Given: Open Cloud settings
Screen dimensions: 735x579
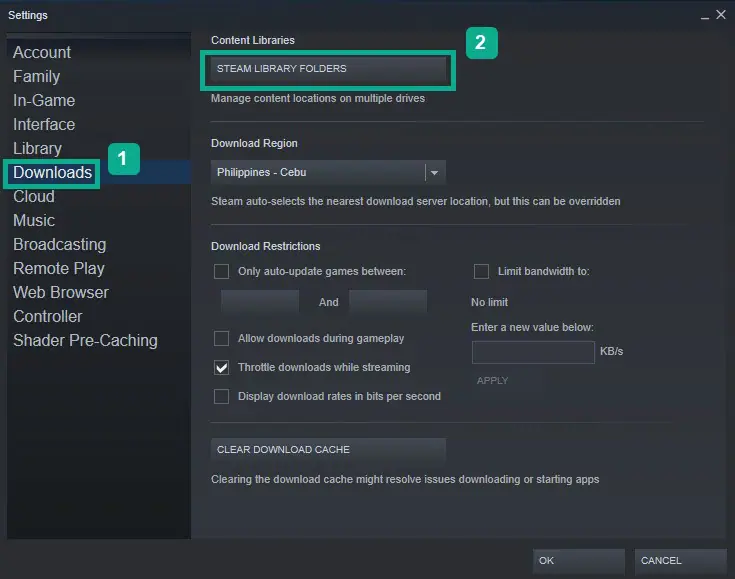Looking at the screenshot, I should point(34,196).
